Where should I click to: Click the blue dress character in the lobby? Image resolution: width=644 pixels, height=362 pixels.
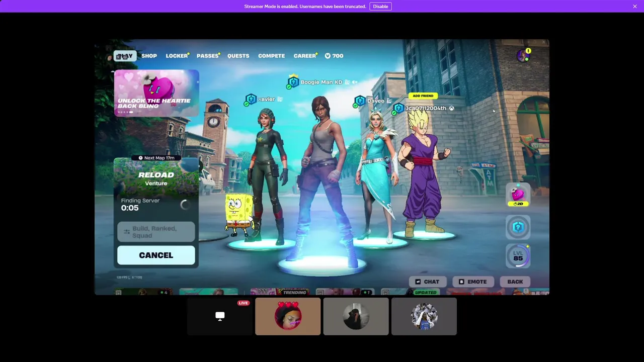[376, 176]
